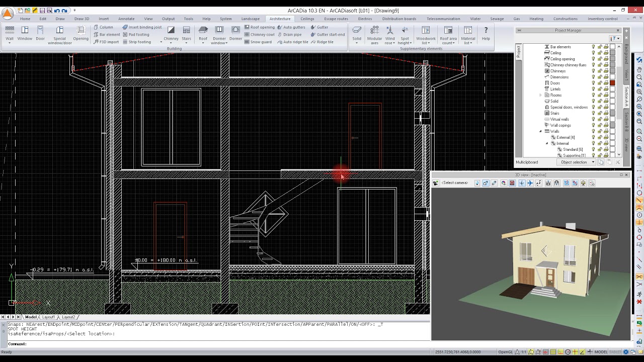Open the Object selection dropdown
This screenshot has height=362, width=644.
pyautogui.click(x=577, y=162)
